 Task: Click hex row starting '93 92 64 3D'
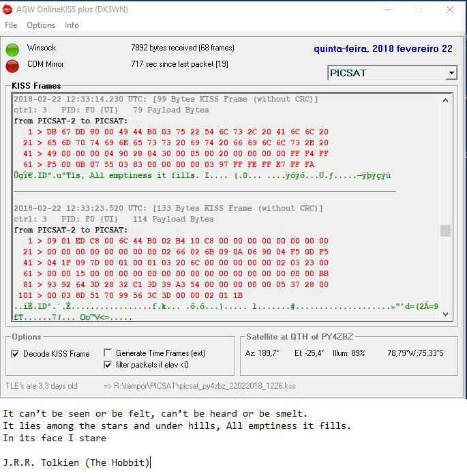point(176,285)
